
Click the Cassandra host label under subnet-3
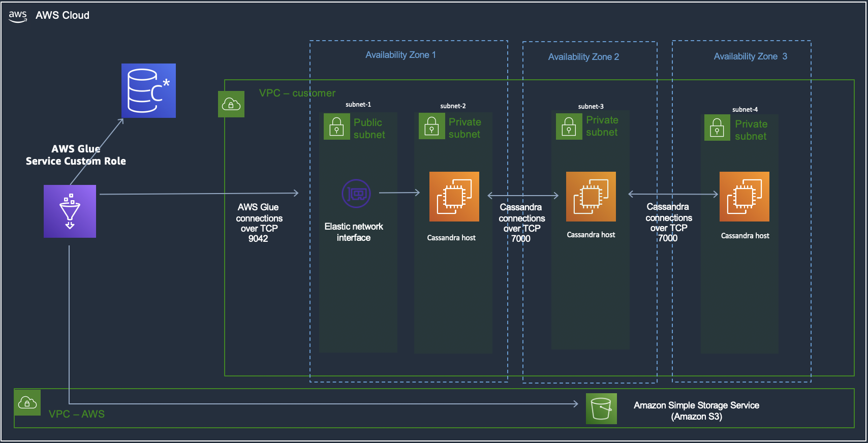tap(591, 235)
